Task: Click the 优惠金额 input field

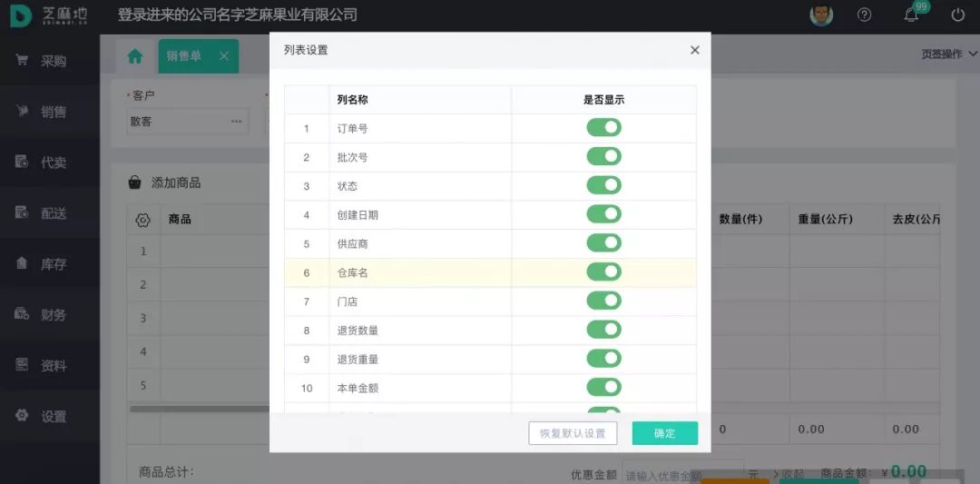Action: click(683, 474)
